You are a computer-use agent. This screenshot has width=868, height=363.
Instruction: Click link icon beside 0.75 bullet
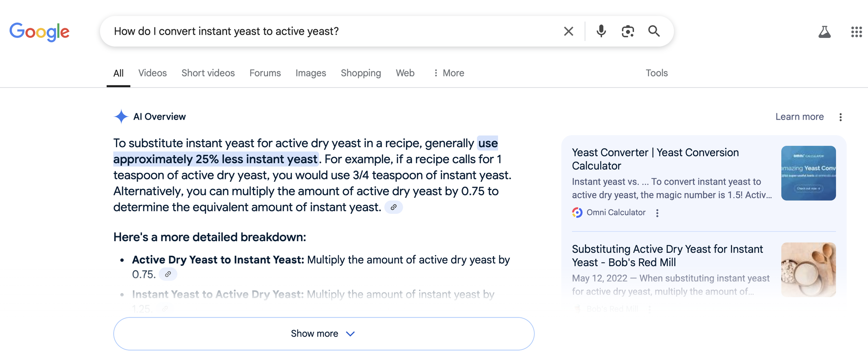168,275
